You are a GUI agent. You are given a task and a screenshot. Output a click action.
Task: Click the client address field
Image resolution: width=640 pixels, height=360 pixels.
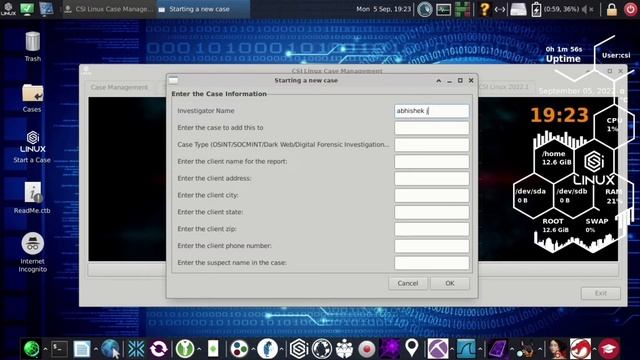pos(431,178)
